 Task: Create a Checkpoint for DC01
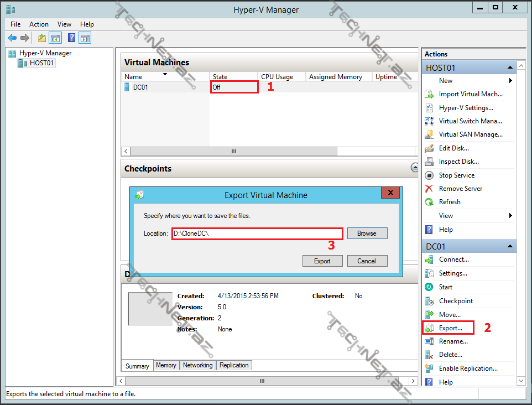455,300
